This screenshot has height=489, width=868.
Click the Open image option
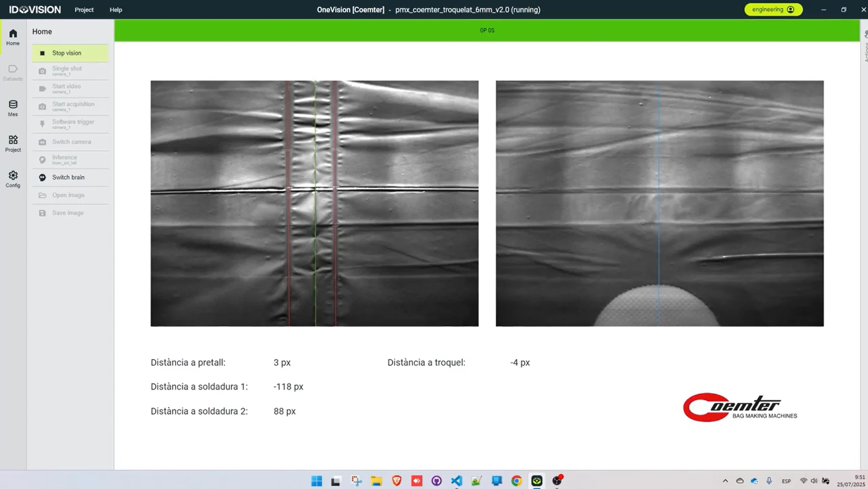point(70,195)
